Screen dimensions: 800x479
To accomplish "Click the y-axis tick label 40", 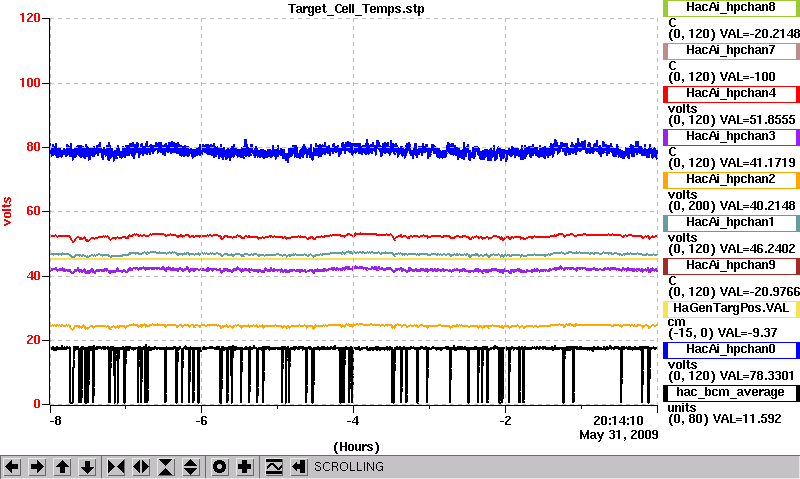I will [33, 276].
